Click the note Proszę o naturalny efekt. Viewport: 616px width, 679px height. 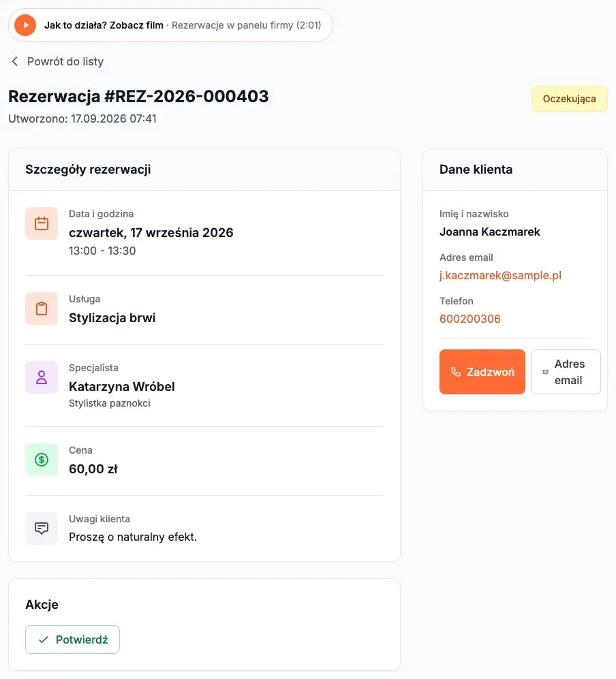(133, 537)
